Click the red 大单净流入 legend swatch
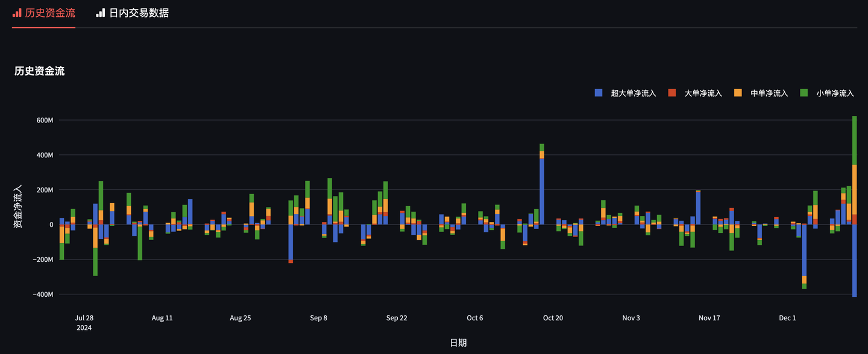This screenshot has height=354, width=868. pos(671,93)
